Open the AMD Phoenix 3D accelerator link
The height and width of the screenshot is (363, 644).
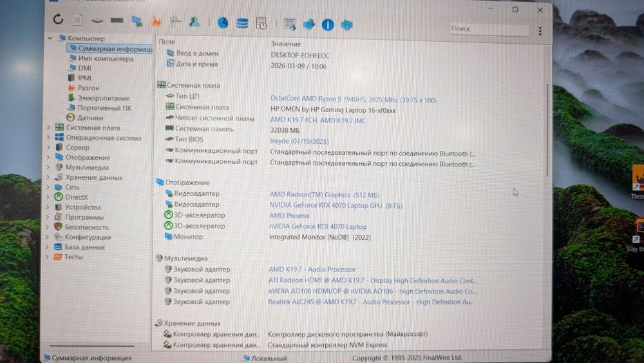coord(290,215)
